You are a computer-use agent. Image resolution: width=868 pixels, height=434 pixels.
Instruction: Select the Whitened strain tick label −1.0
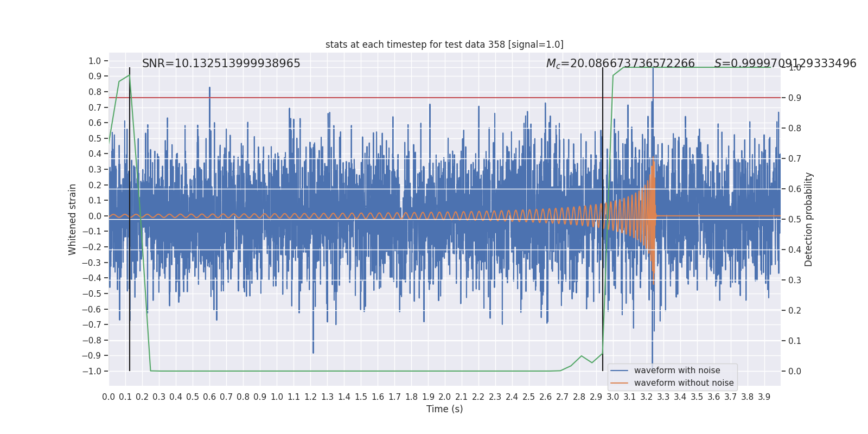click(x=92, y=371)
